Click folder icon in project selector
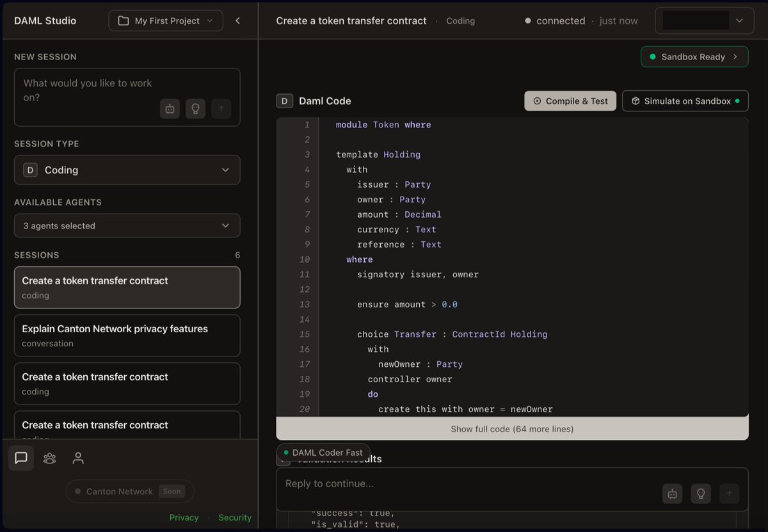The width and height of the screenshot is (768, 532). pyautogui.click(x=124, y=20)
